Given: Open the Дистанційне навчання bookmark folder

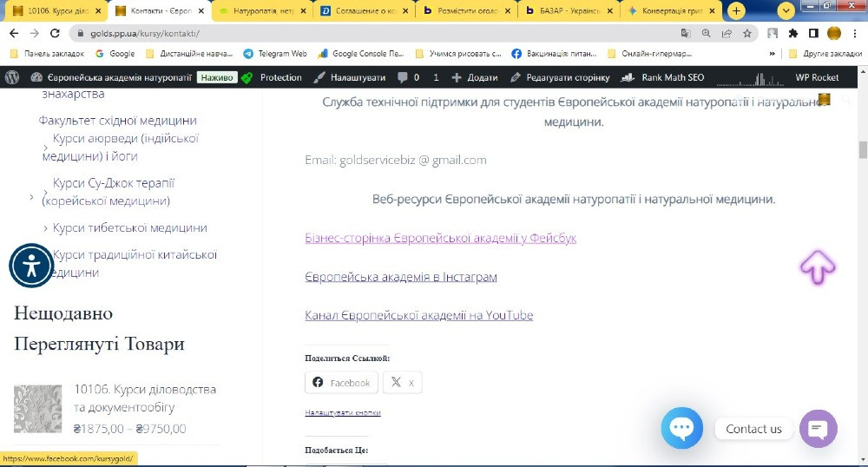Looking at the screenshot, I should coord(189,54).
